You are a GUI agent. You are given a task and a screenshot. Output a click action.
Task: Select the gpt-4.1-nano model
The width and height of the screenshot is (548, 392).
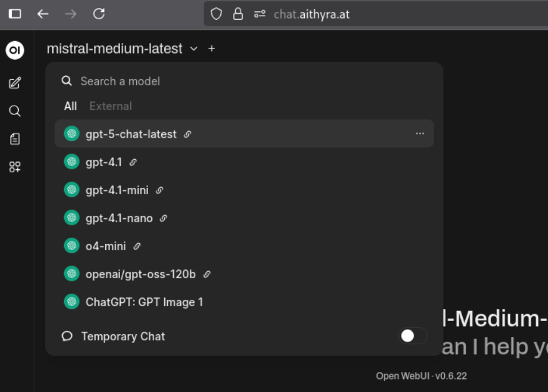(119, 218)
